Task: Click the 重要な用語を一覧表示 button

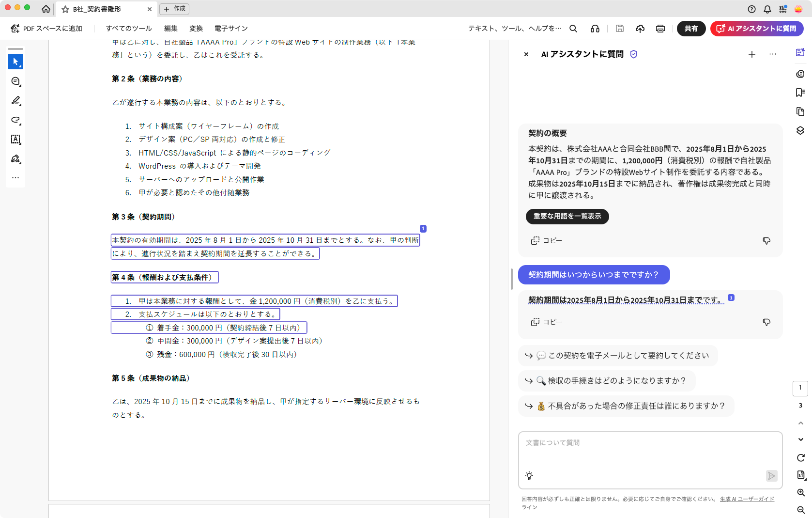Action: point(567,216)
